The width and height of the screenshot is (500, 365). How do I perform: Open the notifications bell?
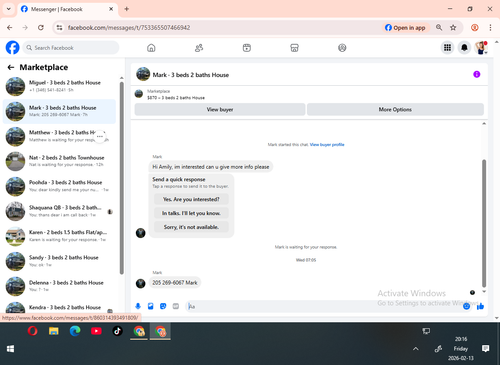tap(464, 48)
